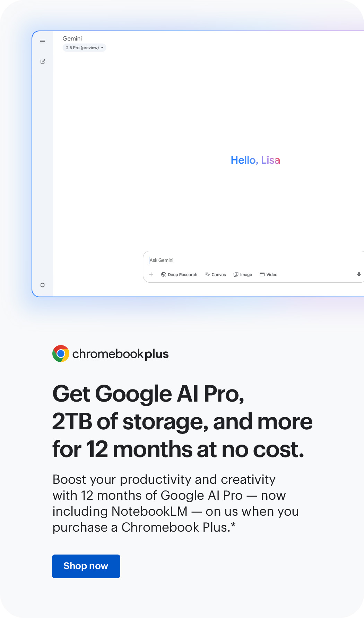Screen dimensions: 364x618
Task: Click the Chrome logo icon
Action: tap(61, 353)
